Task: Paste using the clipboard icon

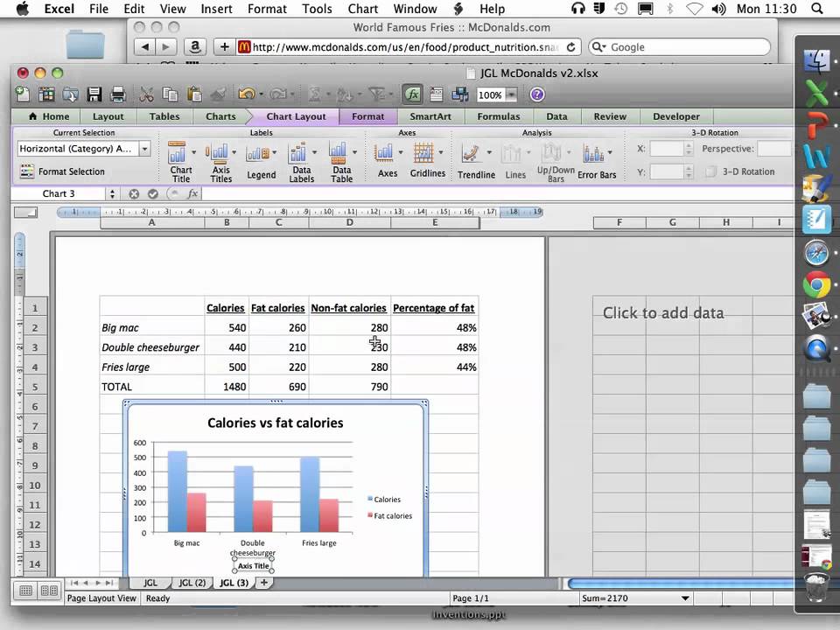Action: pos(194,94)
